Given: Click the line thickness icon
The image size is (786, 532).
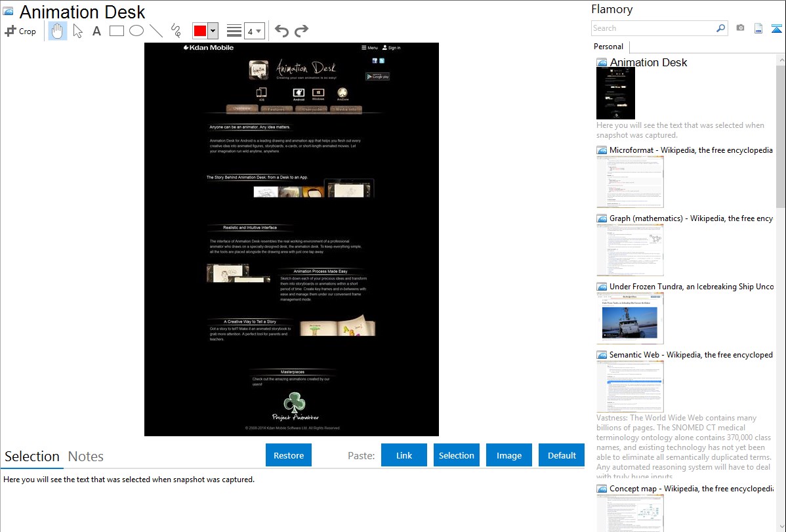Looking at the screenshot, I should tap(234, 31).
